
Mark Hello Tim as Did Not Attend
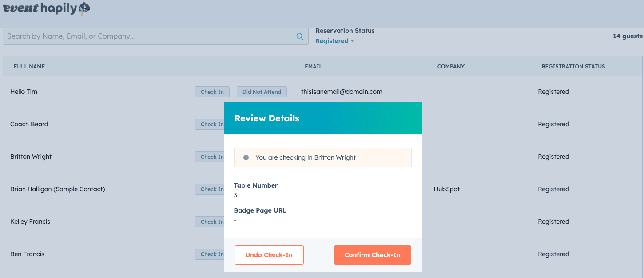point(262,92)
